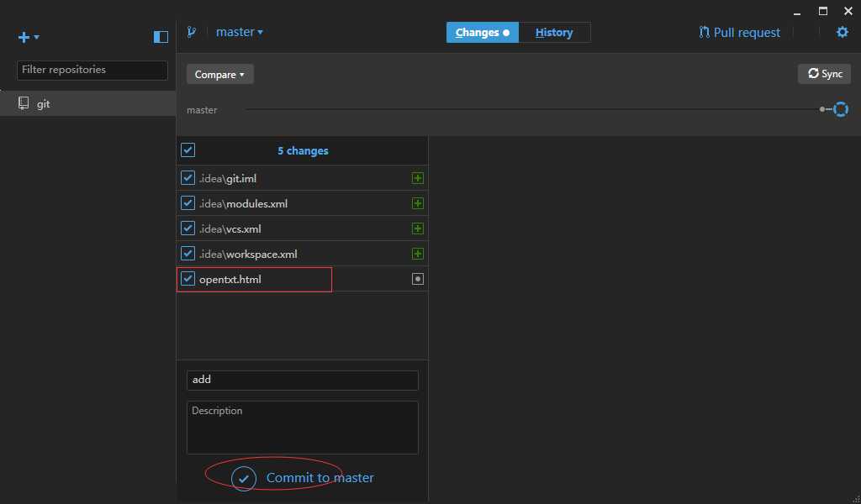
Task: Click the modified status icon for opentxt.html
Action: coord(417,279)
